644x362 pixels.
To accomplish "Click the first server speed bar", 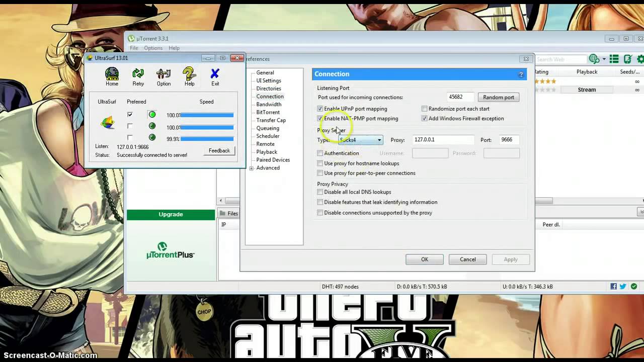I will click(207, 115).
